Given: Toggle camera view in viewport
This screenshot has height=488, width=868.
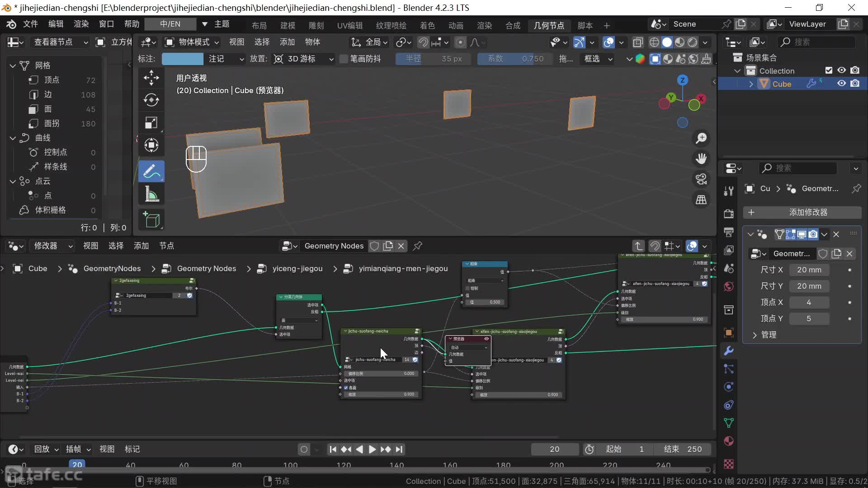Looking at the screenshot, I should [701, 179].
